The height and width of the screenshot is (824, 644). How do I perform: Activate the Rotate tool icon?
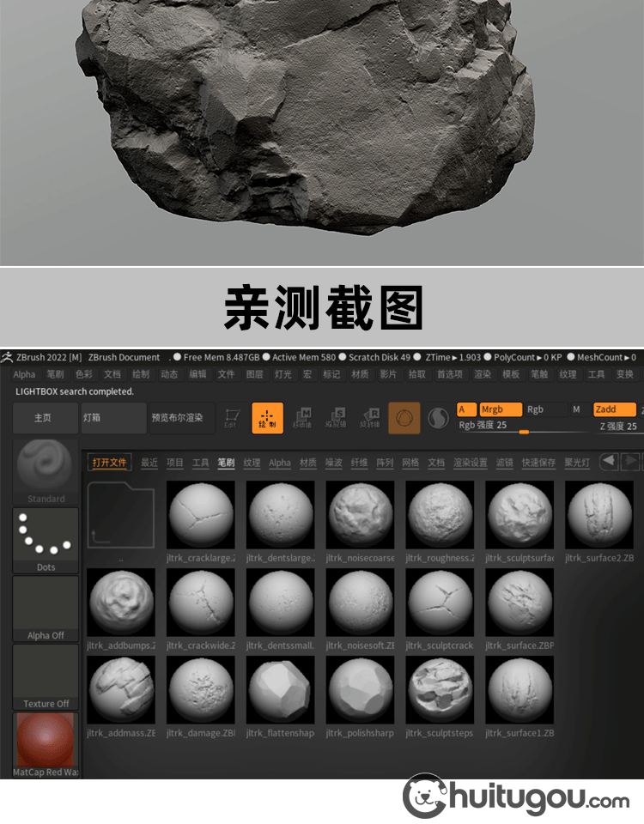pyautogui.click(x=370, y=418)
